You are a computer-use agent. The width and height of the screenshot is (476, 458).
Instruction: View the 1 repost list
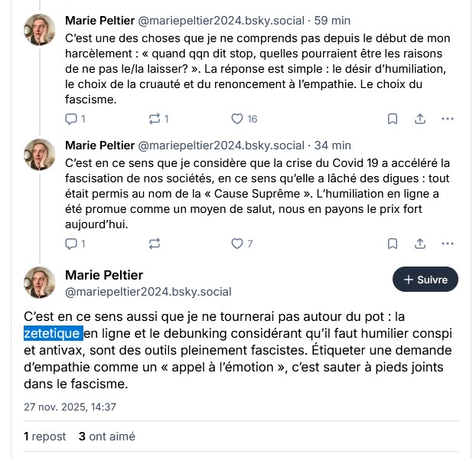(x=45, y=437)
